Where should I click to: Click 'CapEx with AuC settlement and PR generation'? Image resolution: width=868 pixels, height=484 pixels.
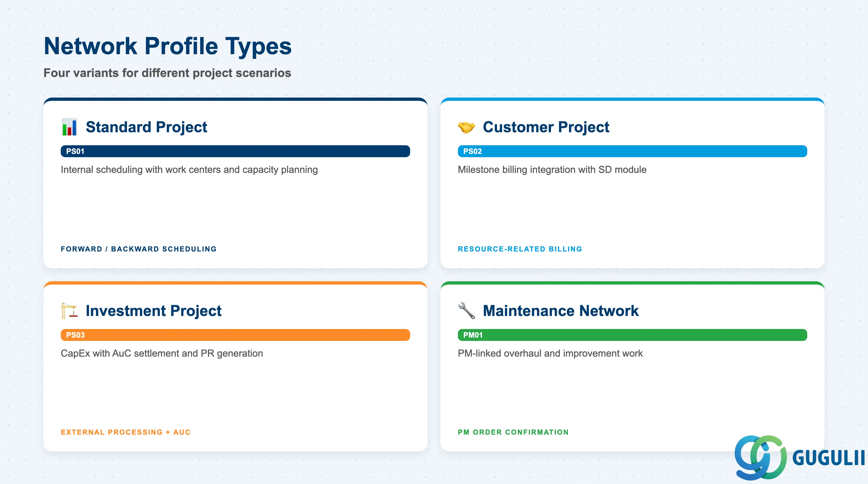click(x=162, y=353)
